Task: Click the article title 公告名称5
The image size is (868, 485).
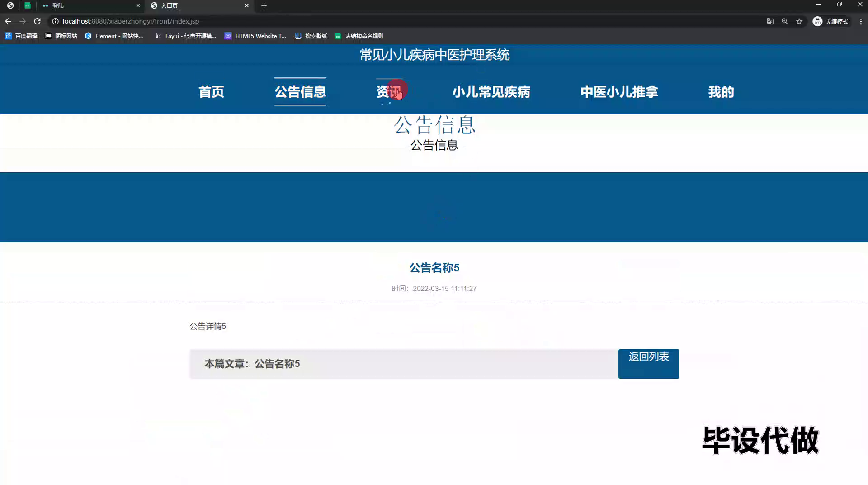Action: pyautogui.click(x=434, y=268)
